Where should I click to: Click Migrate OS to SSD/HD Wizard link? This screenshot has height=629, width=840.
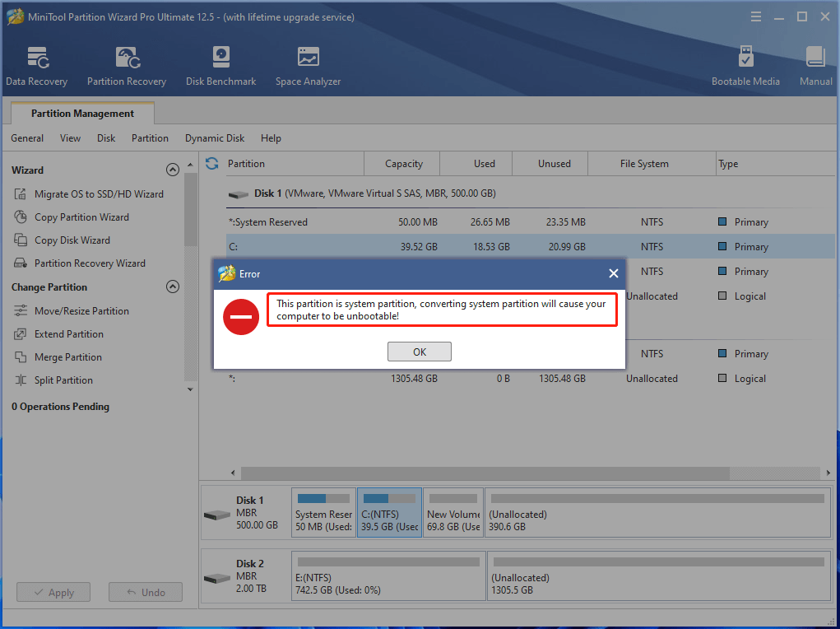click(99, 194)
